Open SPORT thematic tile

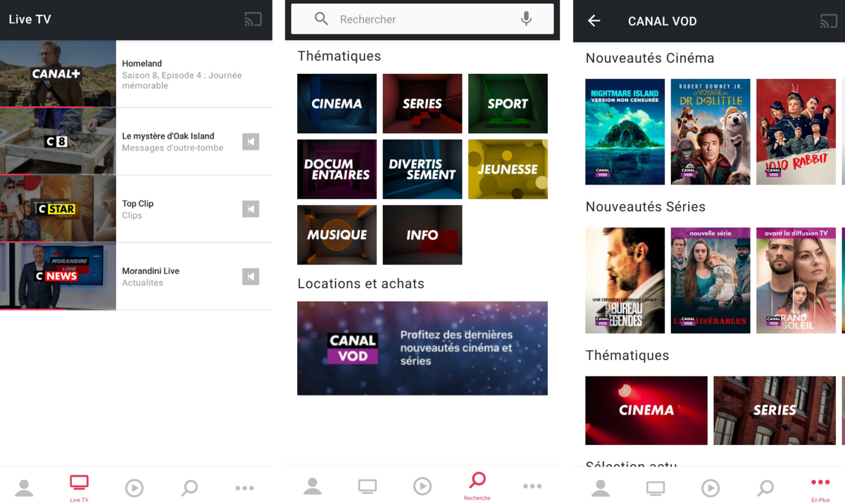click(x=508, y=103)
